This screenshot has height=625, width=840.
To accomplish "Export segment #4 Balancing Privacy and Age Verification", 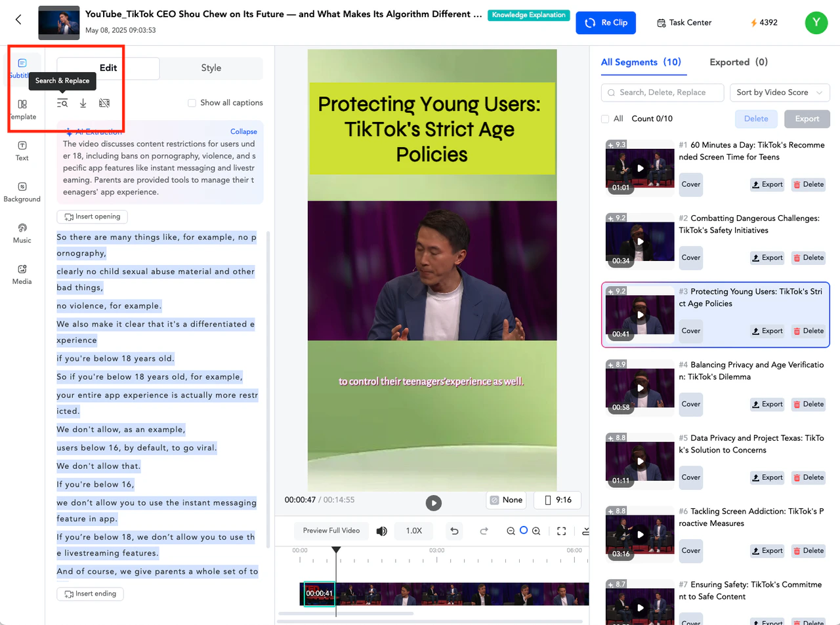I will click(768, 405).
